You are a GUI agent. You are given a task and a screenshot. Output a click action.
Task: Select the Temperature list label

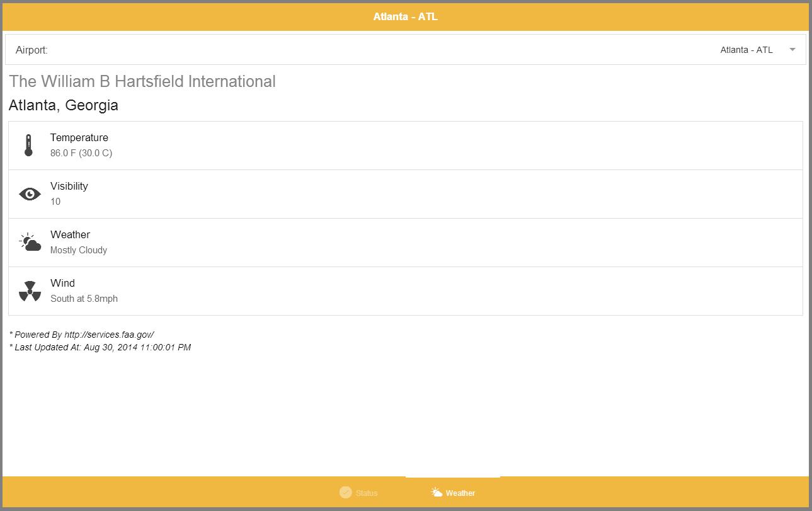coord(79,137)
